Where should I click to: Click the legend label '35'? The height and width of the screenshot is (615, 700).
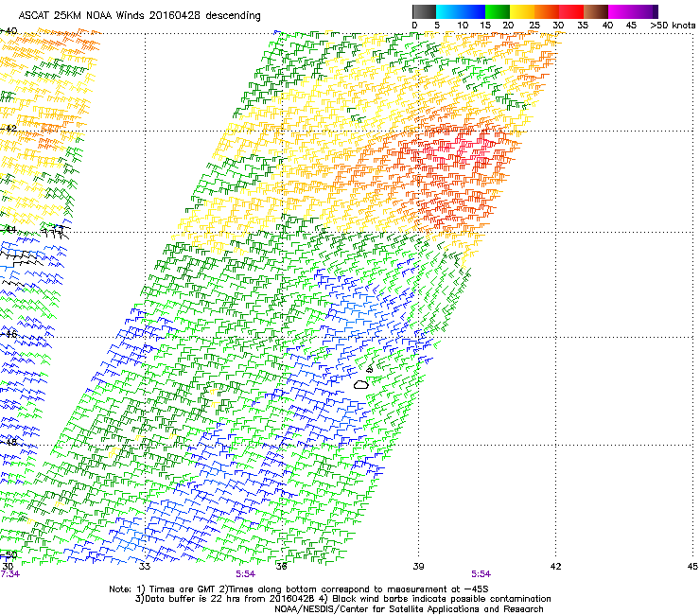pos(583,26)
